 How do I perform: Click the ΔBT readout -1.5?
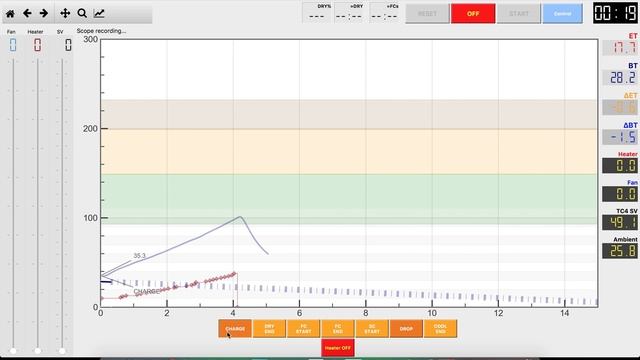tap(620, 137)
